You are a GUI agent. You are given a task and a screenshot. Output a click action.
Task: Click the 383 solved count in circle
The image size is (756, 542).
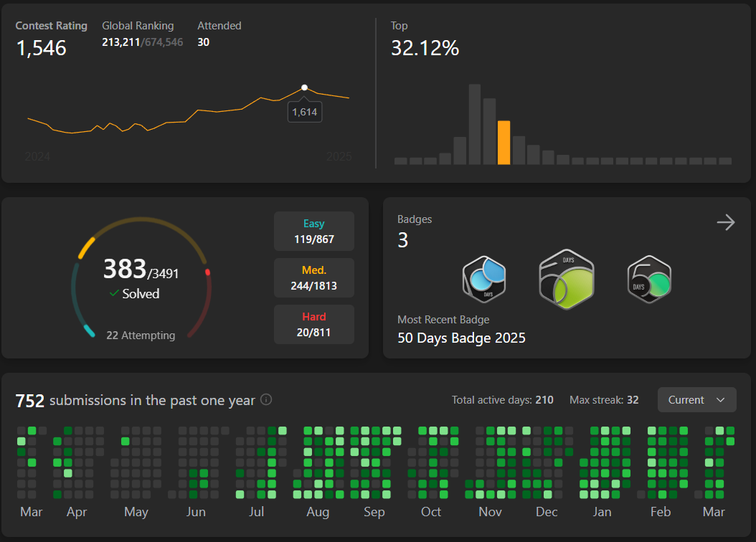(x=124, y=269)
